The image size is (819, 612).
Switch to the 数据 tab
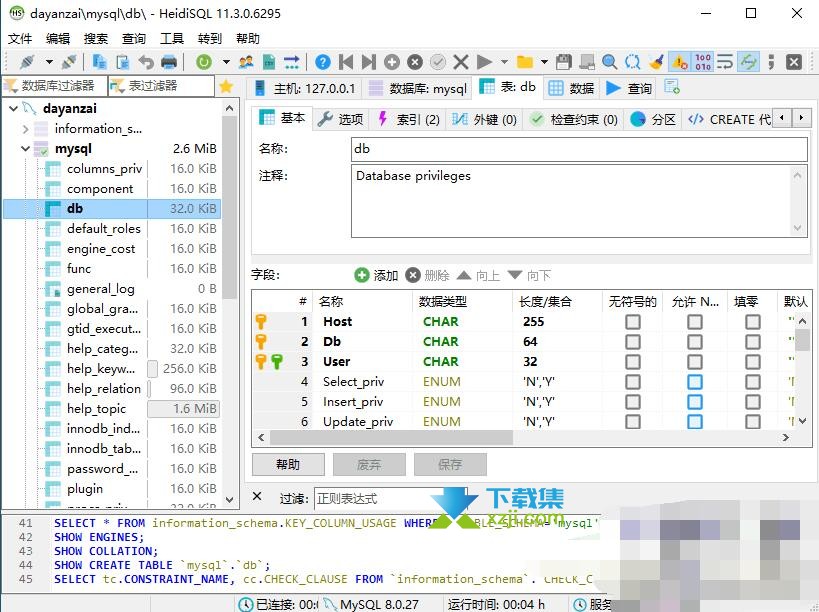click(x=571, y=88)
